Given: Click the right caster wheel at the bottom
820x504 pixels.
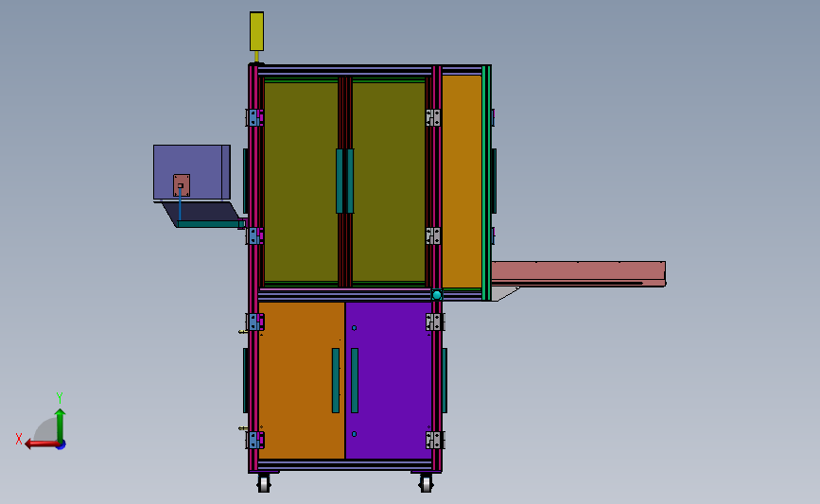Looking at the screenshot, I should [x=427, y=483].
